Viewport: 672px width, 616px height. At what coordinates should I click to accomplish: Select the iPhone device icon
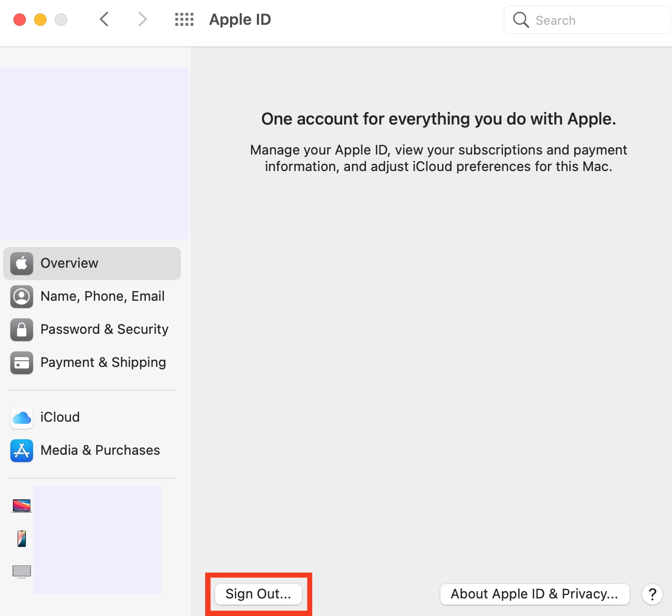21,538
